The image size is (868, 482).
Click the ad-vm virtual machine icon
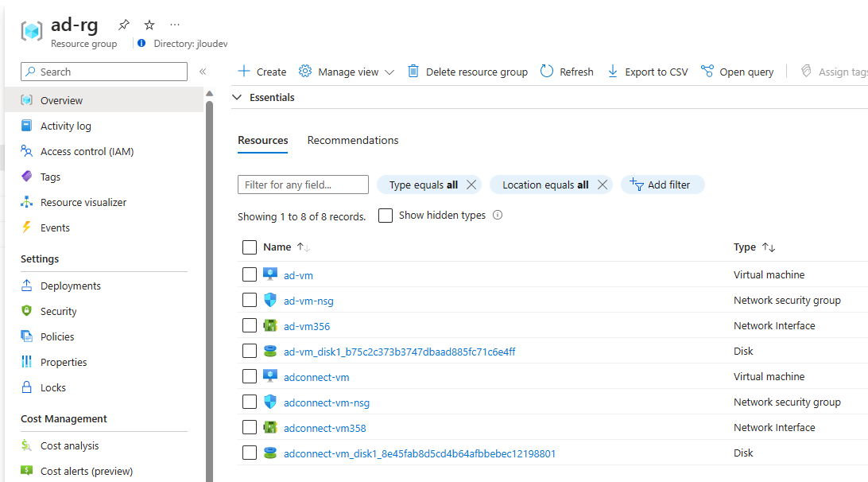click(x=270, y=274)
